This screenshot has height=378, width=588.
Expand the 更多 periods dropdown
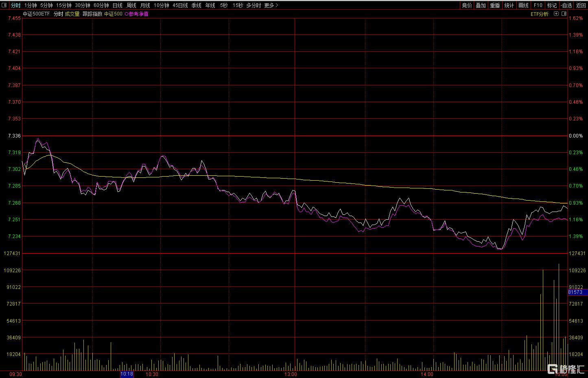point(271,5)
